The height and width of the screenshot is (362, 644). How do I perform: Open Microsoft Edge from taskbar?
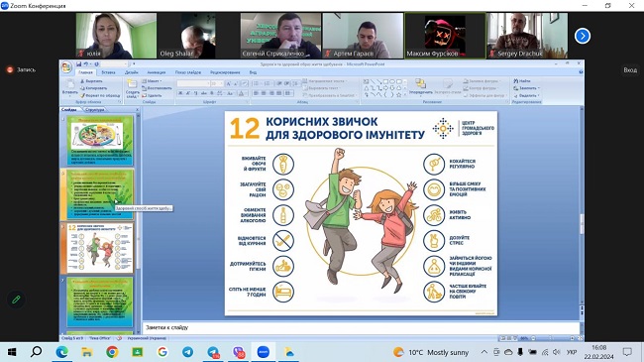pos(62,352)
